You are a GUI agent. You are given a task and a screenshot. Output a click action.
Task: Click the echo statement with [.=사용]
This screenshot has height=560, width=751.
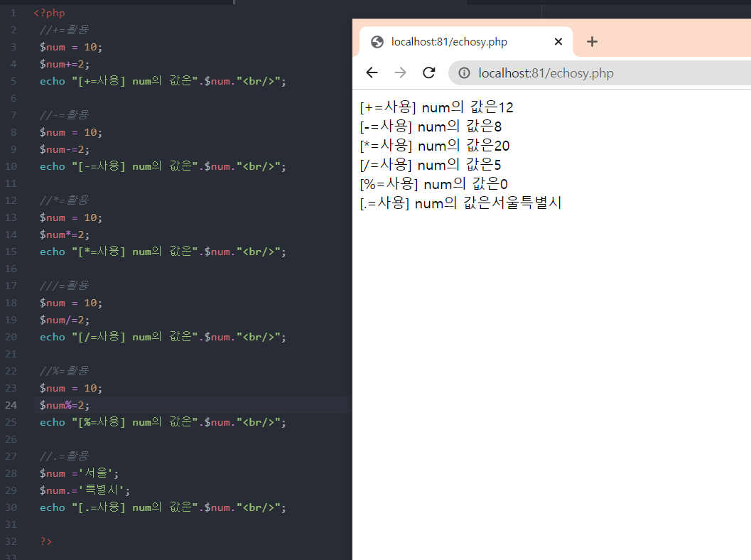click(163, 507)
